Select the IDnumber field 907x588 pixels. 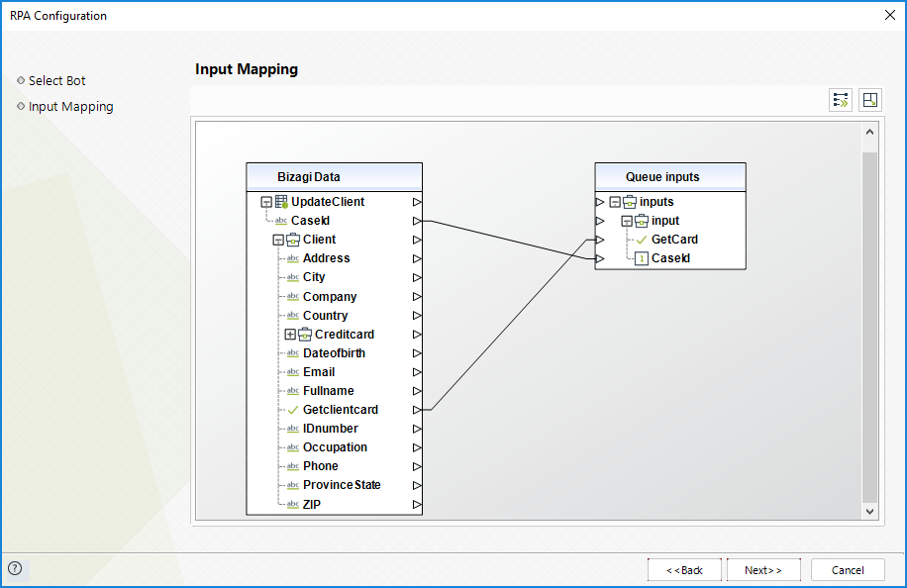[331, 429]
